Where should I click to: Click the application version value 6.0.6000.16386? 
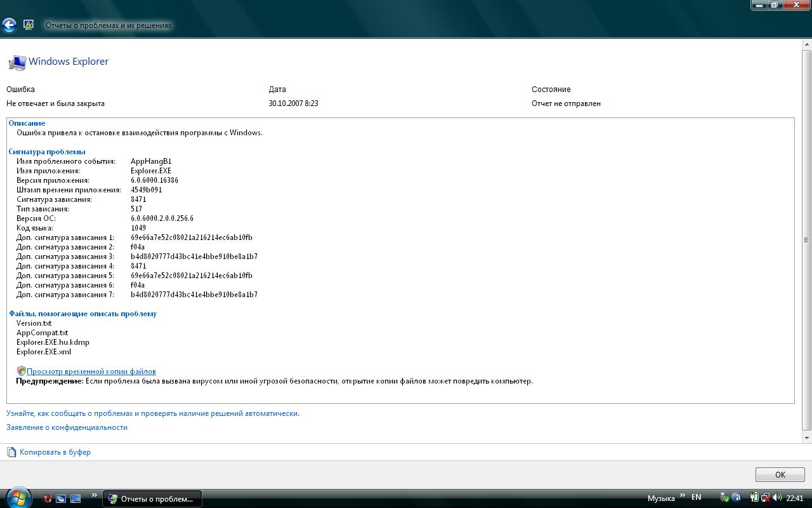click(x=154, y=180)
